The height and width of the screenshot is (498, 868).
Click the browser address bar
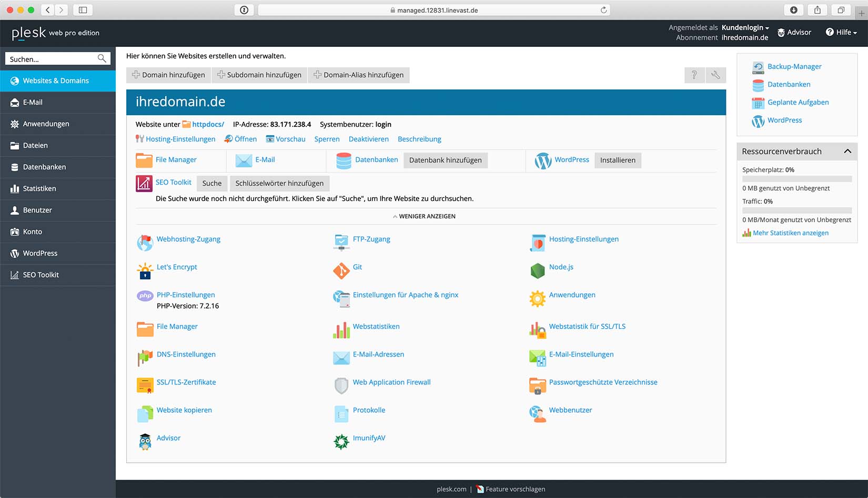point(434,10)
